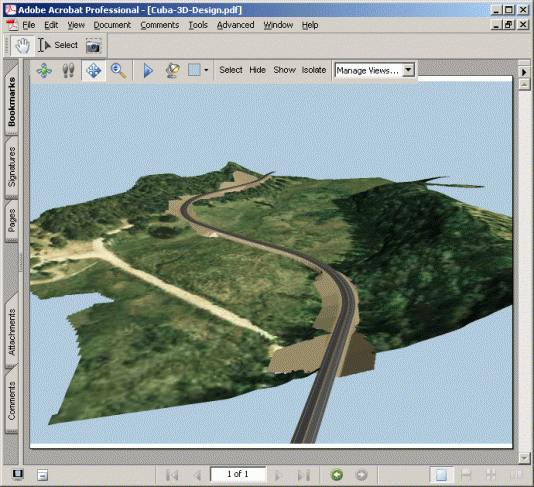Activate the 3D Zoom magnifier tool

click(118, 70)
